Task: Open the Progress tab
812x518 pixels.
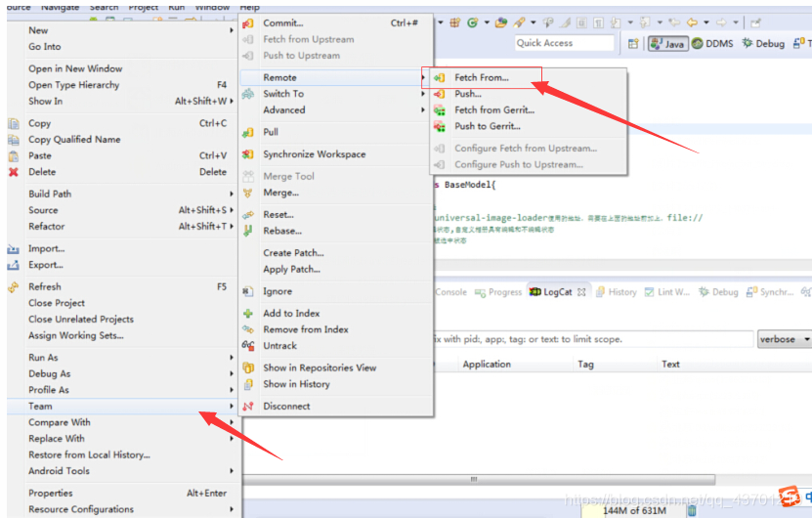Action: pyautogui.click(x=498, y=292)
